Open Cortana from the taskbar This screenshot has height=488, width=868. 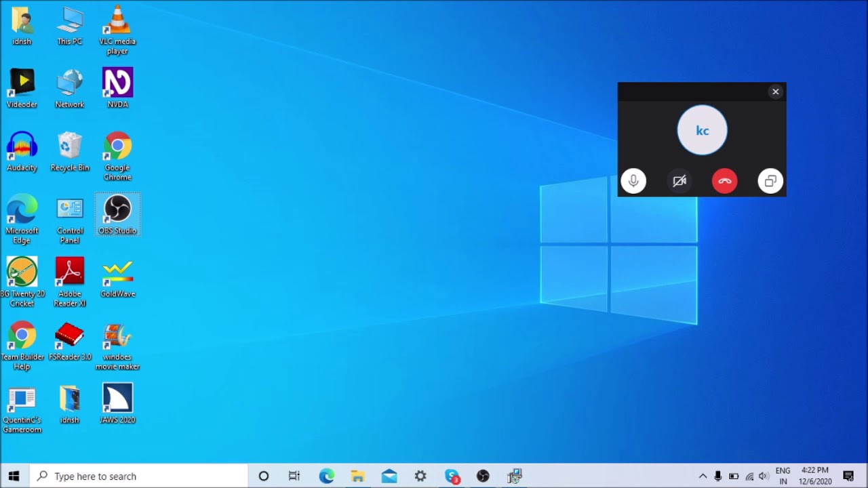264,476
